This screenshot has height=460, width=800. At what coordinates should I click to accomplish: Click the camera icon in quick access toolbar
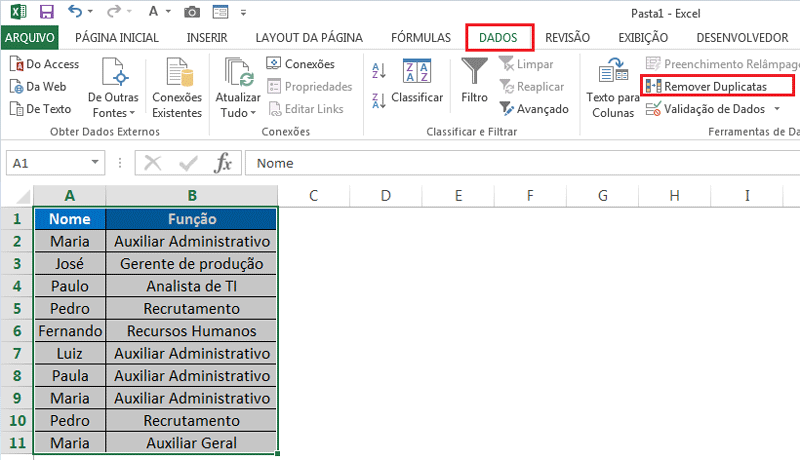click(x=191, y=12)
